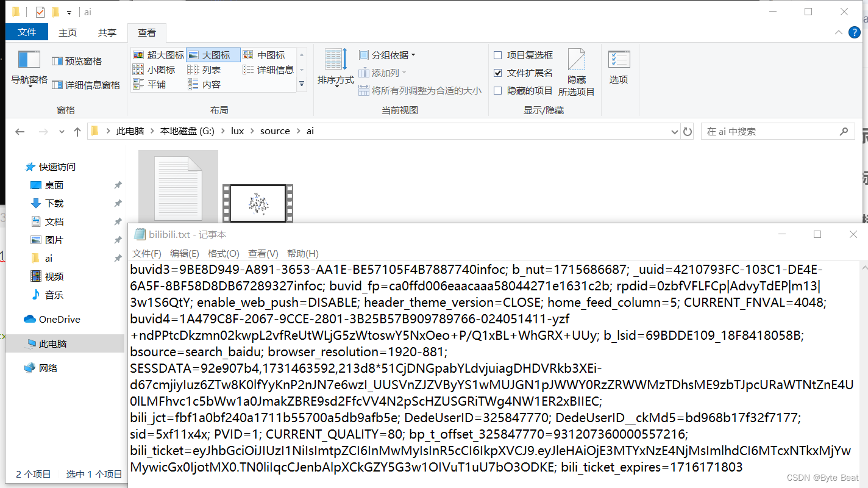Open the 文件 file tab
The height and width of the screenshot is (488, 868).
(x=27, y=32)
